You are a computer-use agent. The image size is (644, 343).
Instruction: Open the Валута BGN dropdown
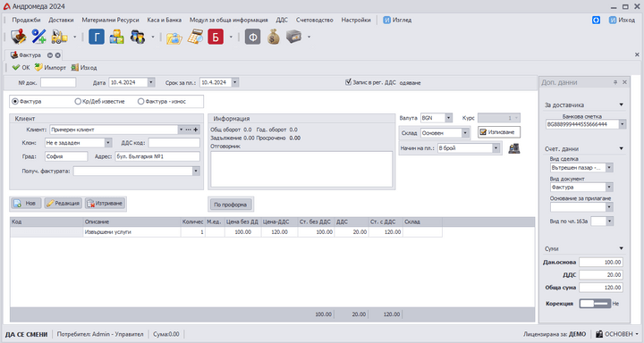(448, 118)
